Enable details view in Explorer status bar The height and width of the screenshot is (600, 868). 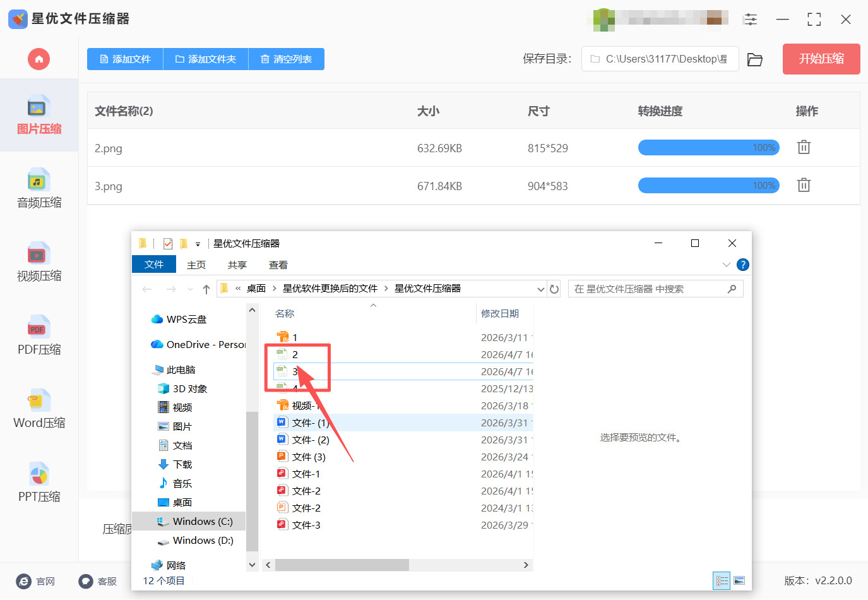click(721, 580)
